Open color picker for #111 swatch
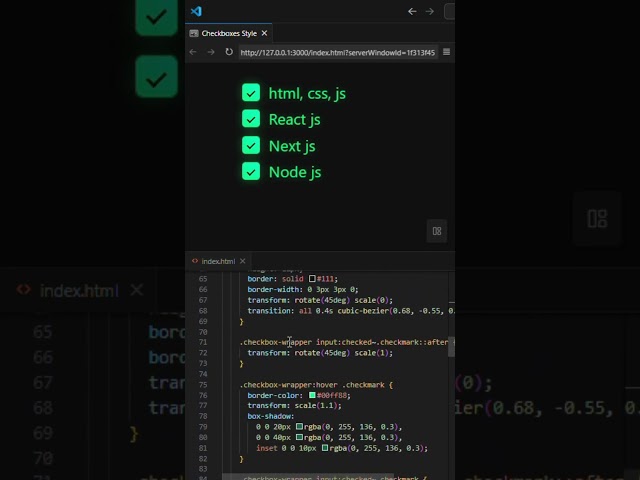640x480 pixels. click(x=312, y=279)
